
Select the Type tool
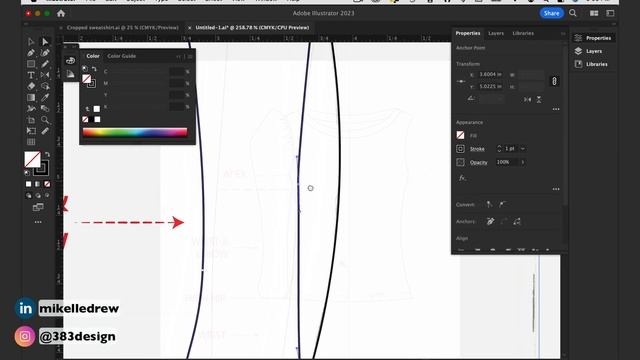(31, 75)
